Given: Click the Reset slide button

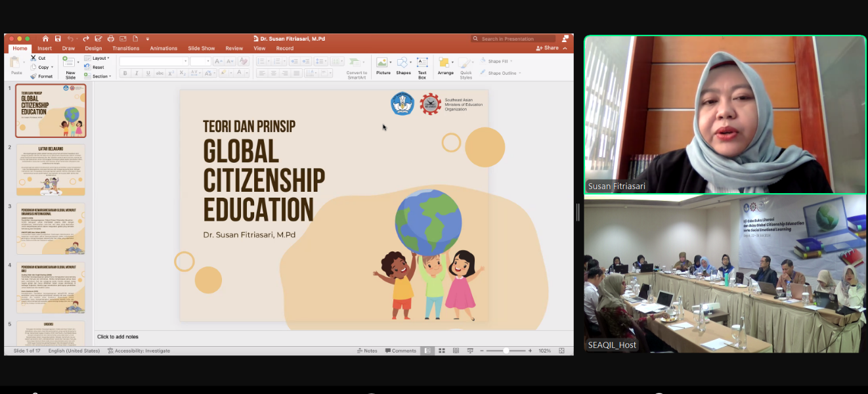Looking at the screenshot, I should click(95, 67).
